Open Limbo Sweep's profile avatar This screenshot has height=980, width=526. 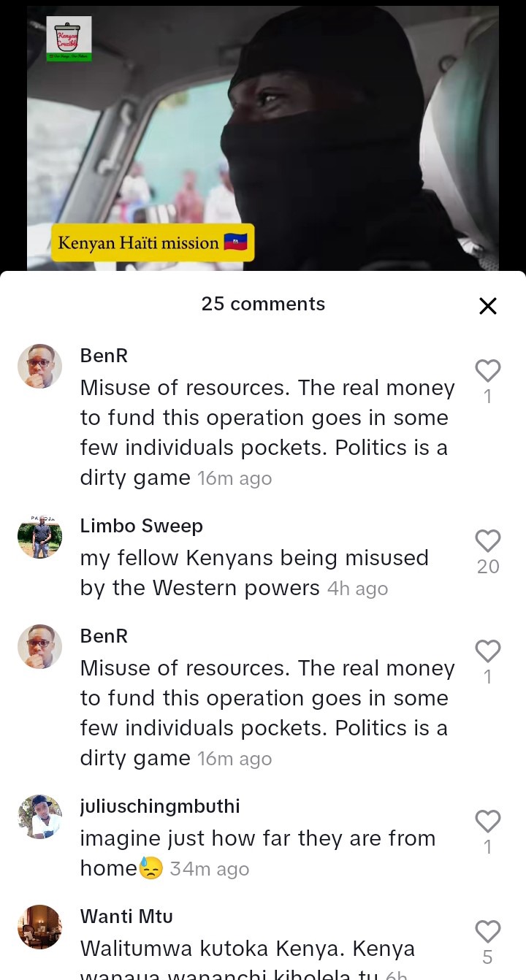[39, 537]
